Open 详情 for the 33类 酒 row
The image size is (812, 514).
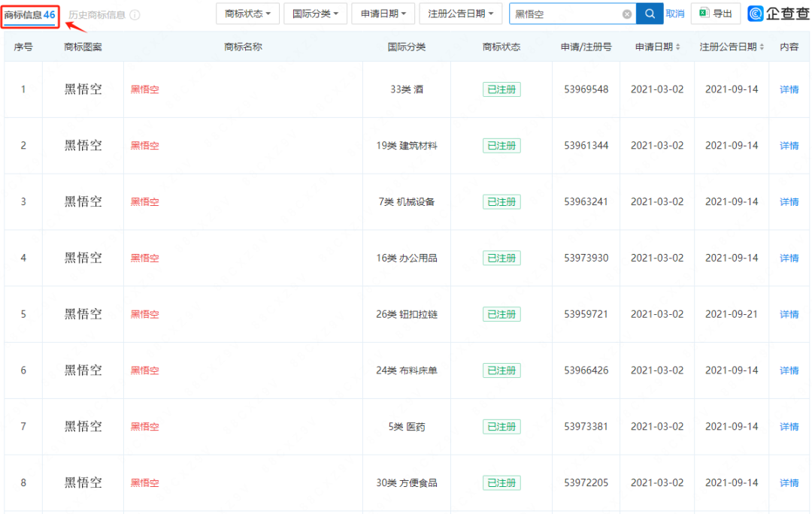(x=789, y=89)
